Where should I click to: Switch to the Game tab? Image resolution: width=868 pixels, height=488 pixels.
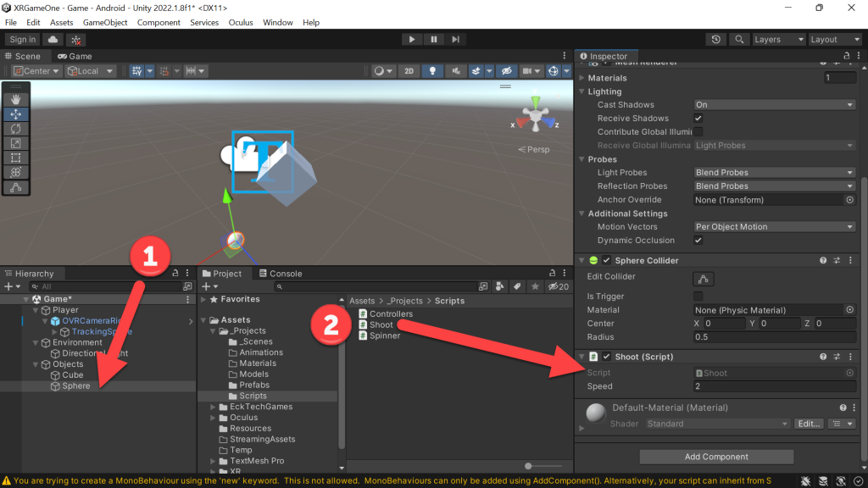tap(75, 57)
